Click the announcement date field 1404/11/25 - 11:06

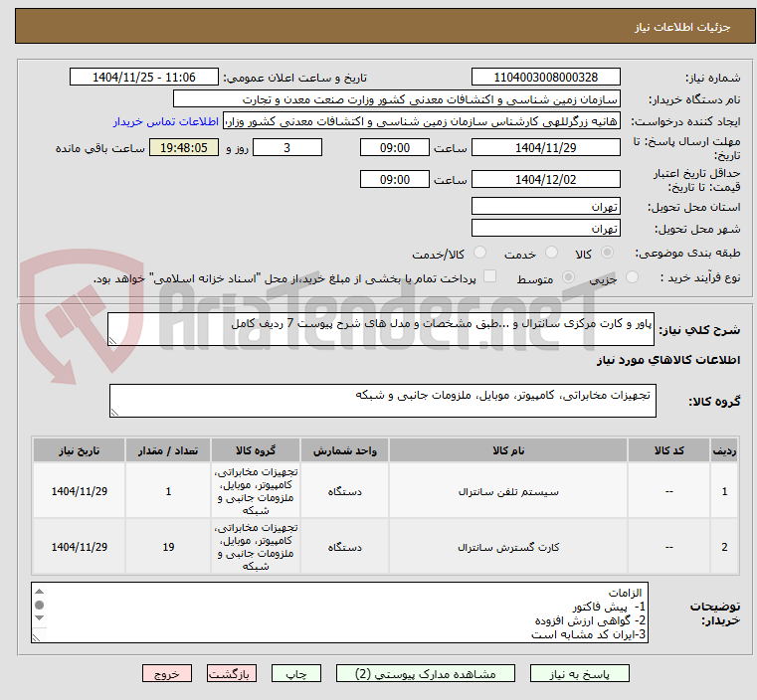144,78
